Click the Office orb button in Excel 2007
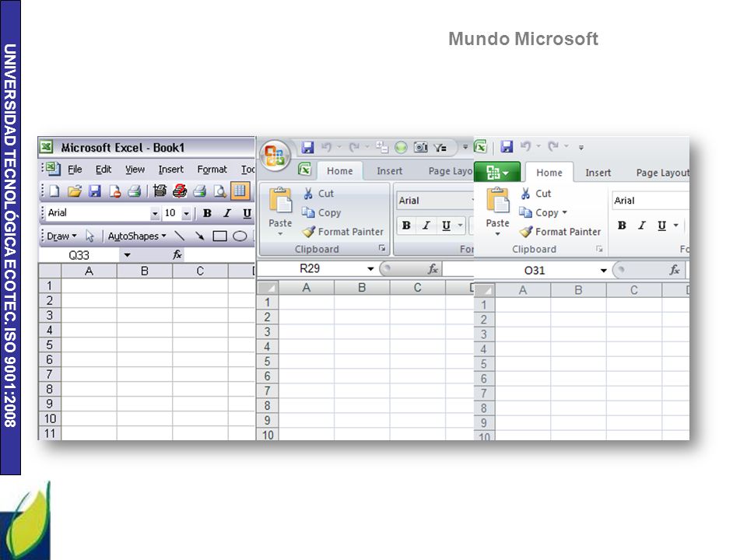The height and width of the screenshot is (560, 747). click(x=275, y=156)
